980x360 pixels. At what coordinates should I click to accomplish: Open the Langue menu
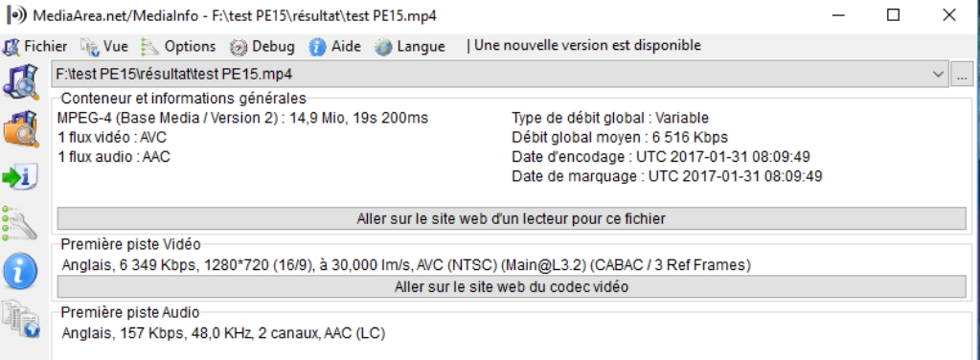410,46
